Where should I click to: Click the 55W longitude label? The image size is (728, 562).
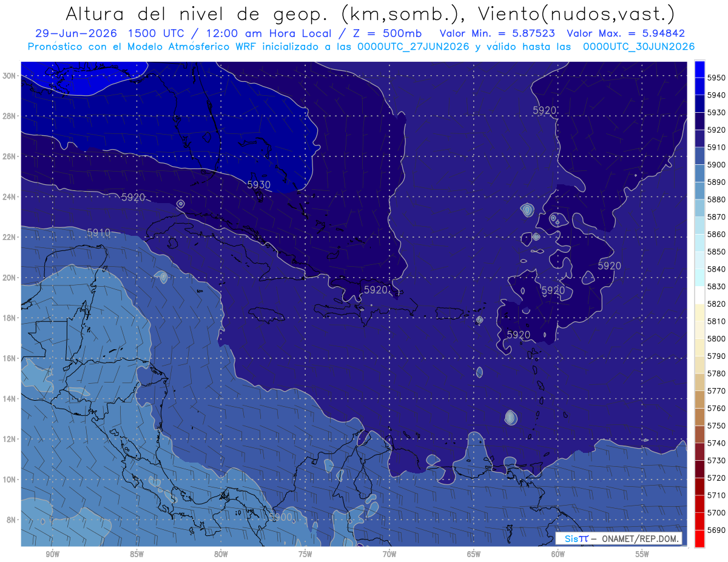click(x=642, y=555)
